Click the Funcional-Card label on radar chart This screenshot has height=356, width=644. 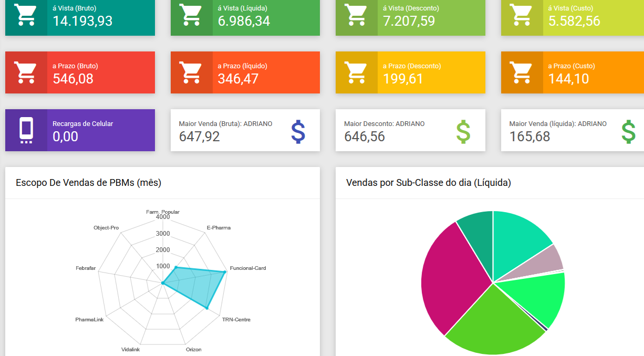point(248,268)
